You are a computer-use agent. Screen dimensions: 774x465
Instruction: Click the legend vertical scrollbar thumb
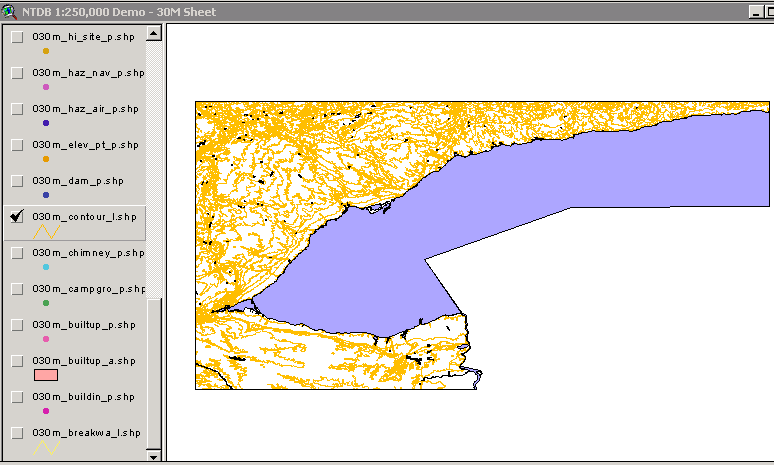click(x=154, y=373)
